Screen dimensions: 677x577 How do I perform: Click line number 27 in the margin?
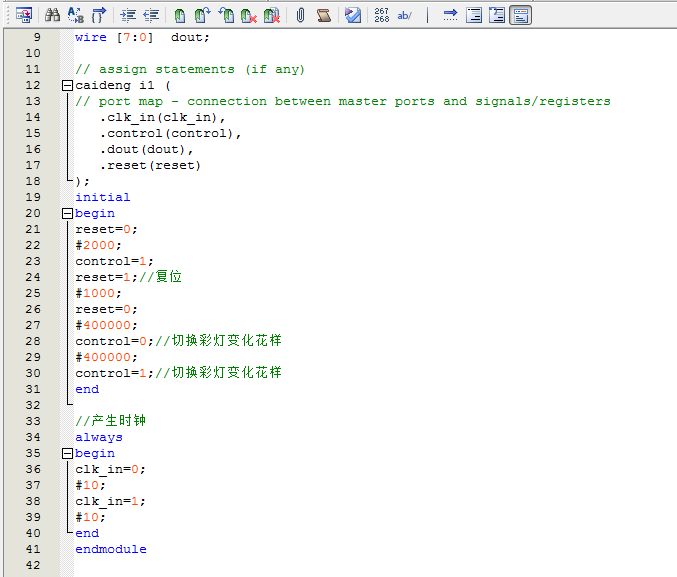33,325
